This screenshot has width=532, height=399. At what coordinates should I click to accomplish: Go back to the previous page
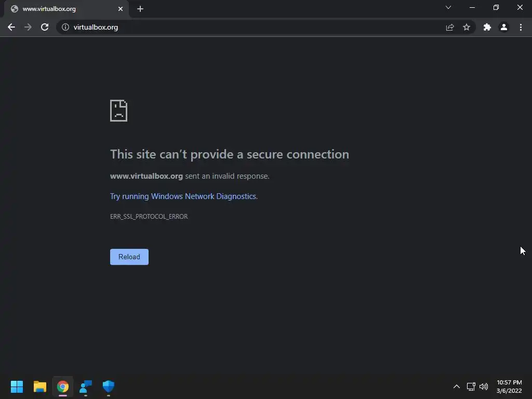pos(11,27)
